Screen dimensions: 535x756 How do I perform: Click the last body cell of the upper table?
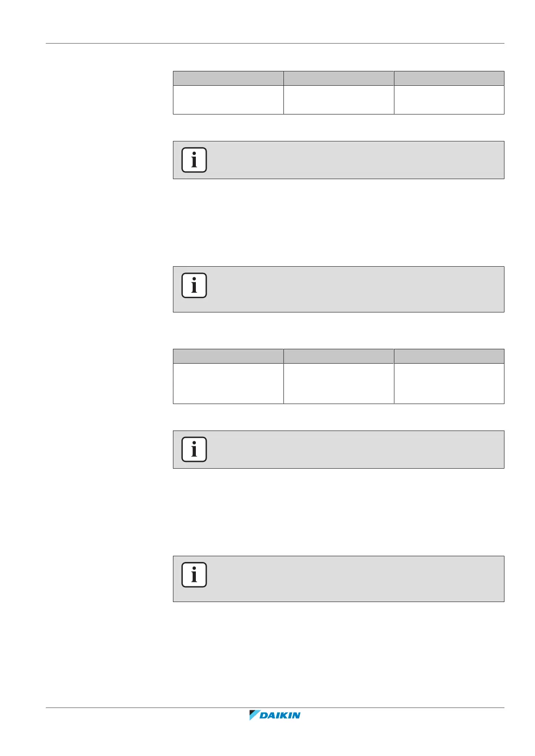point(449,100)
